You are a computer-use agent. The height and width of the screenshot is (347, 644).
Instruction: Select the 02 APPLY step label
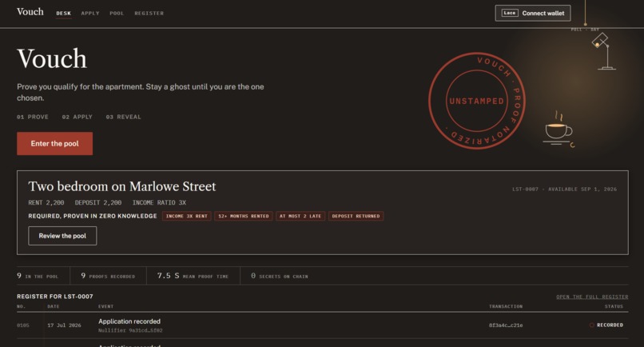point(78,118)
